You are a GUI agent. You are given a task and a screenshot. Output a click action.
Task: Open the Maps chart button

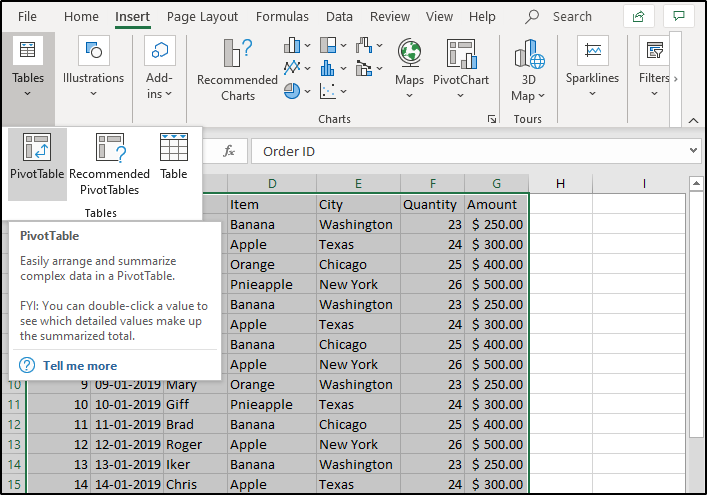[409, 69]
